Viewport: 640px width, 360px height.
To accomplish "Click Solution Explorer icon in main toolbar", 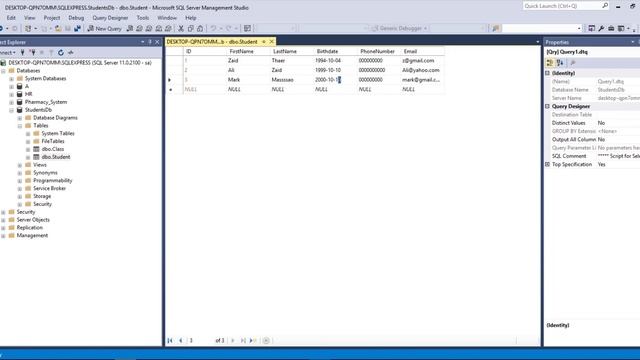I will tap(591, 28).
